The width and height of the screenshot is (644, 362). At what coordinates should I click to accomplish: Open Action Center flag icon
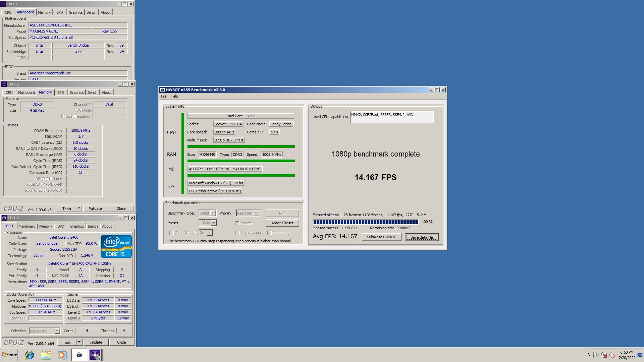point(596,355)
